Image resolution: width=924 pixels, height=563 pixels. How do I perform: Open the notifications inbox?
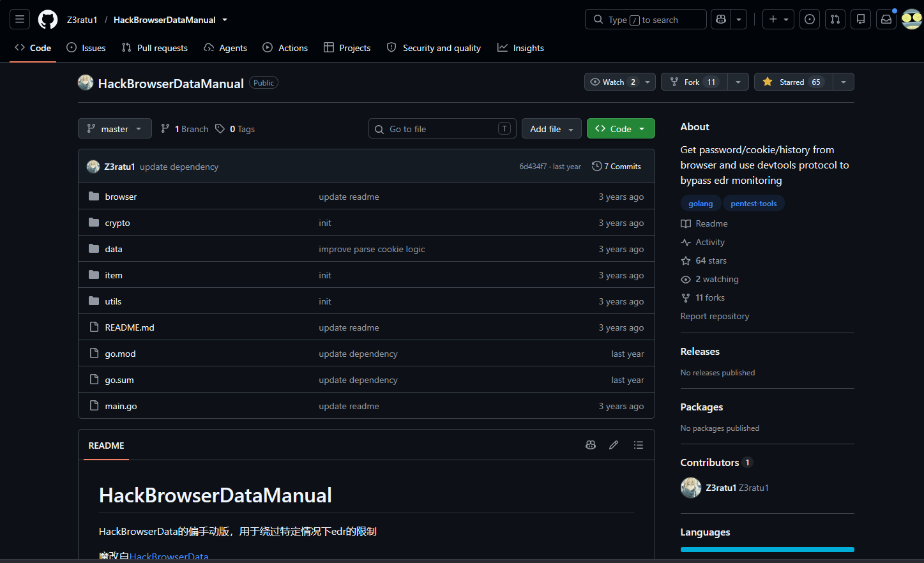886,20
